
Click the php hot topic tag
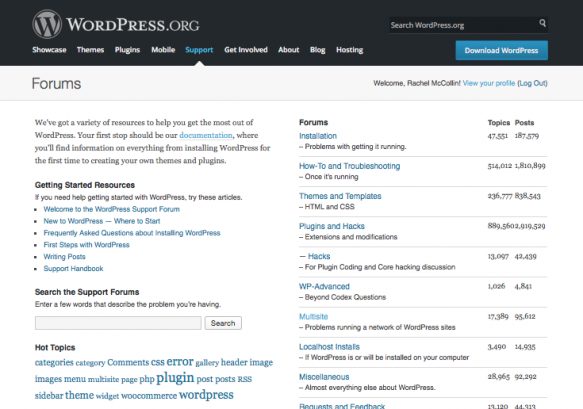[147, 379]
